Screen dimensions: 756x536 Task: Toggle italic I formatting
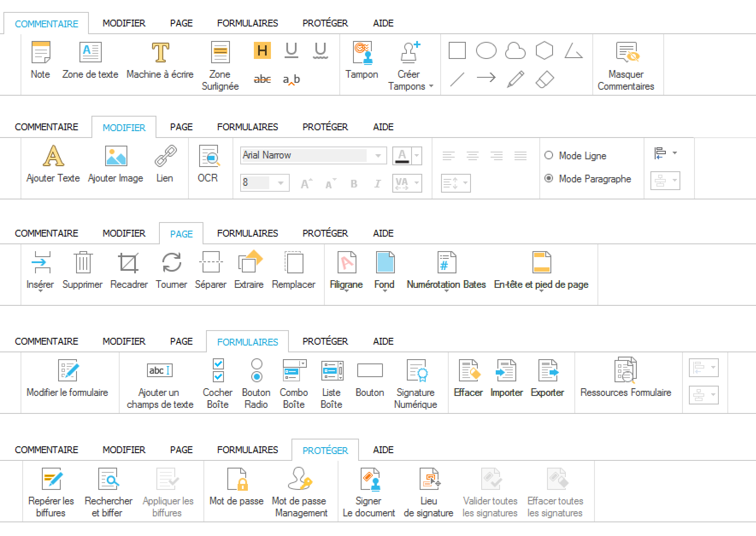(x=377, y=184)
